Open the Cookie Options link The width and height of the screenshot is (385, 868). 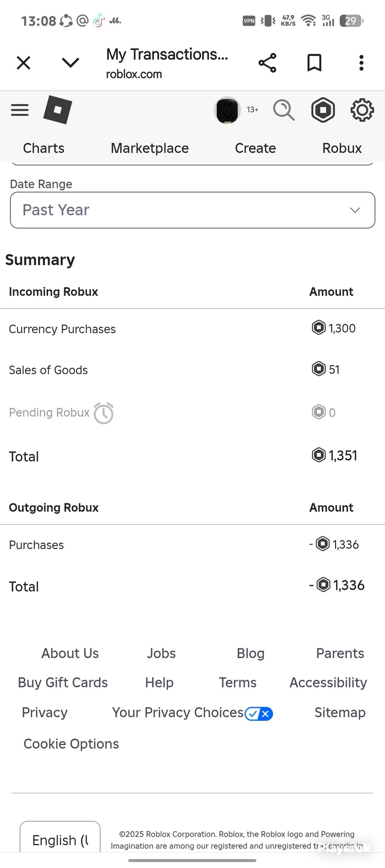point(71,744)
